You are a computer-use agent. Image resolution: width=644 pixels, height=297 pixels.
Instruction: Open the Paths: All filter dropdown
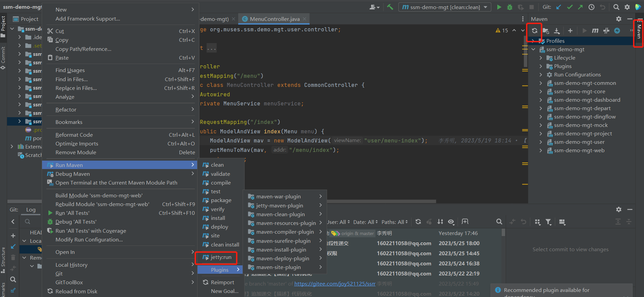tap(395, 222)
